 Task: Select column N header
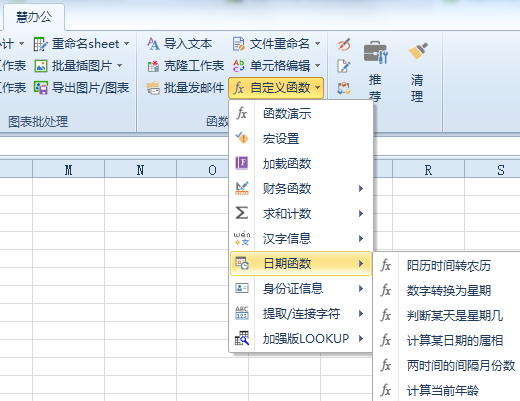[x=140, y=170]
